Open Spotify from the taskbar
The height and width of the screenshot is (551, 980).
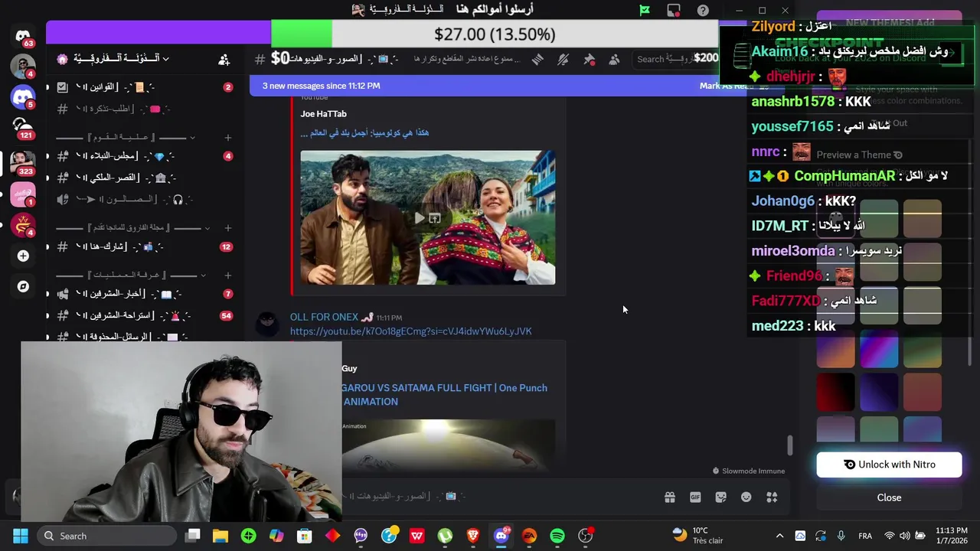[x=557, y=536]
